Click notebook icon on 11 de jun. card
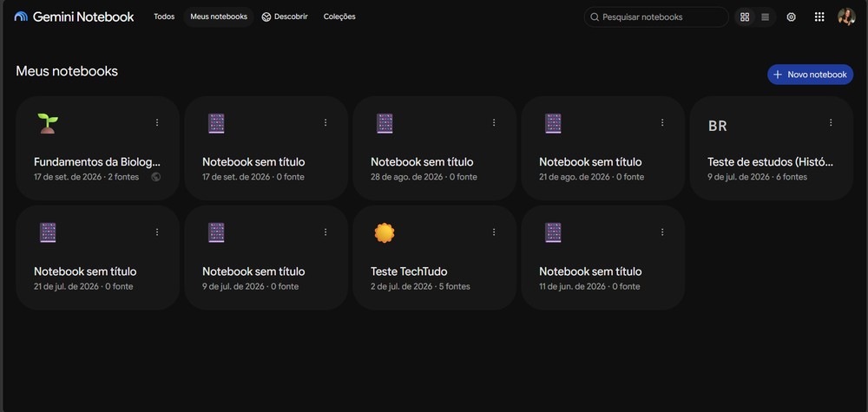868x412 pixels. click(x=553, y=232)
